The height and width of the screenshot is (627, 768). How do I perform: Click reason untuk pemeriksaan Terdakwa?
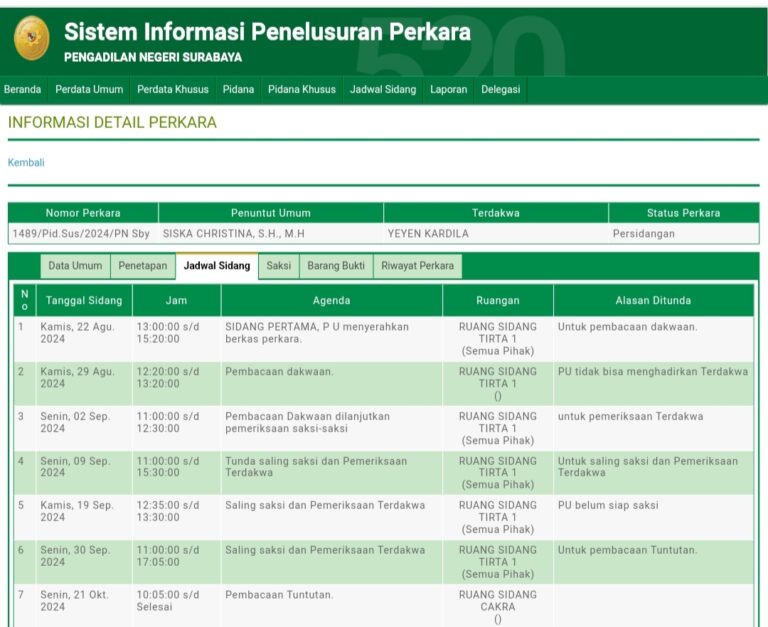630,416
